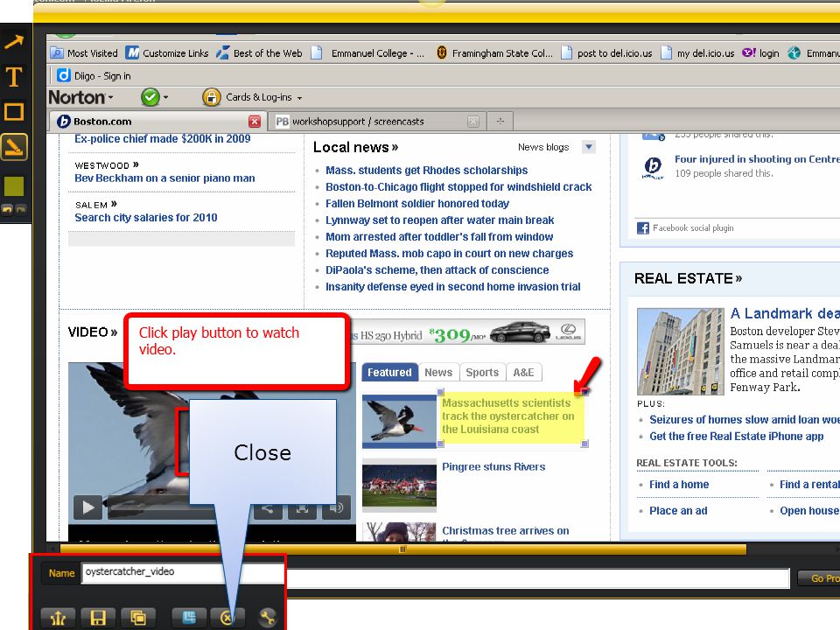
Task: Close the Boston.com tab
Action: coord(255,122)
